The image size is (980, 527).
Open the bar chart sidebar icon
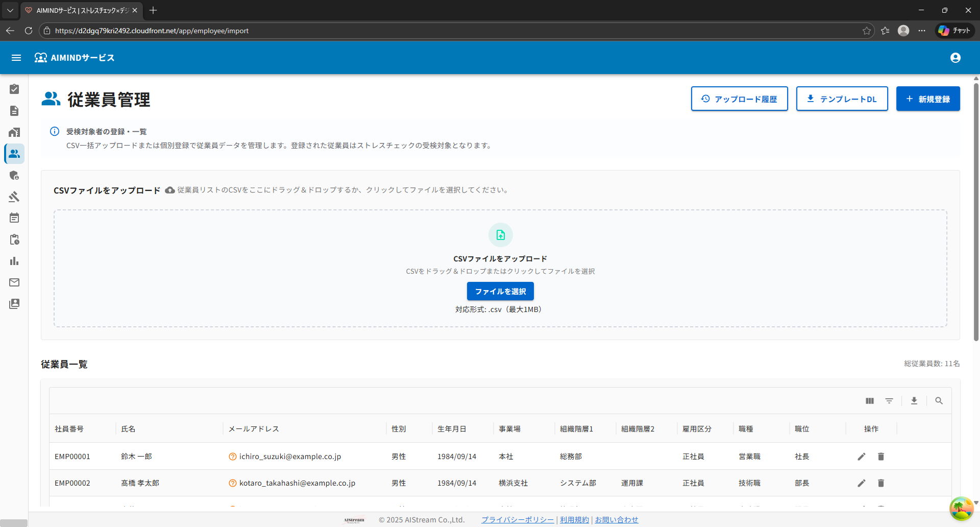tap(14, 261)
